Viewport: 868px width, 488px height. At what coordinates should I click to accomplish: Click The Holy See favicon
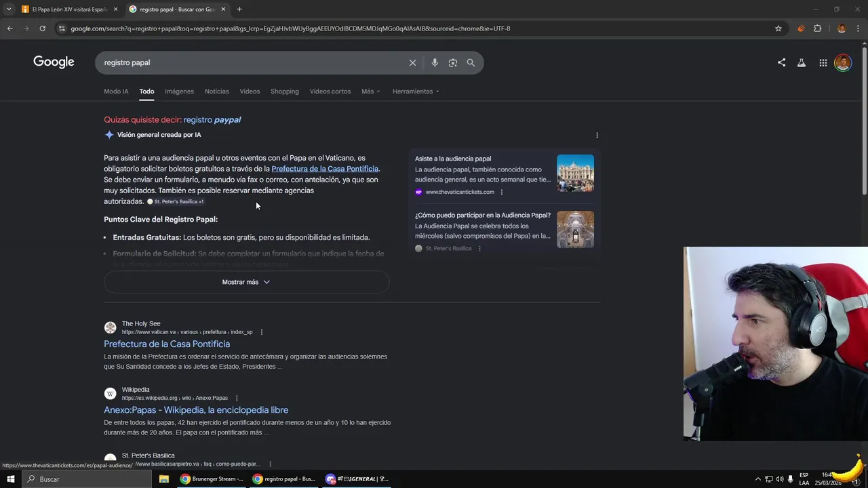pos(110,328)
